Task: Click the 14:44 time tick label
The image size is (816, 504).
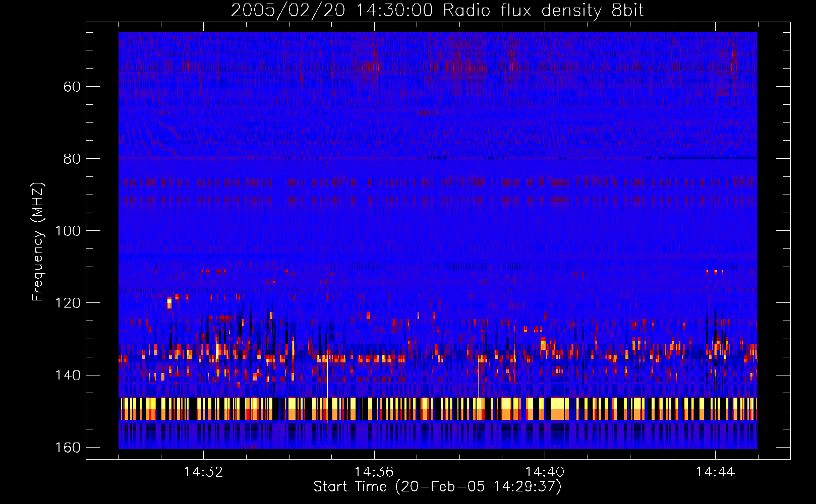Action: [715, 472]
